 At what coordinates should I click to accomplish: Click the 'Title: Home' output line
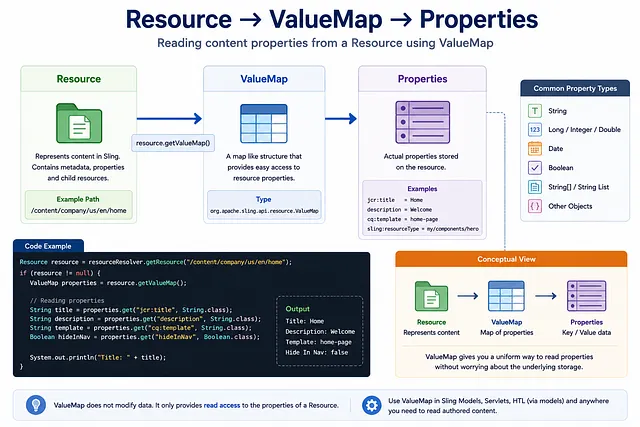(x=304, y=321)
